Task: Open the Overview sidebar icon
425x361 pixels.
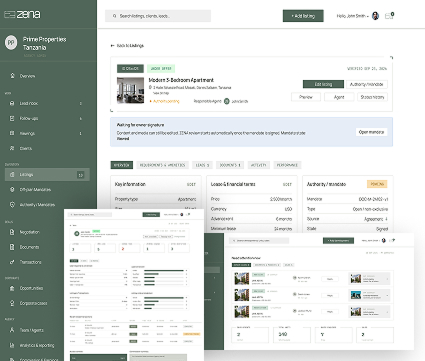Action: tap(12, 76)
